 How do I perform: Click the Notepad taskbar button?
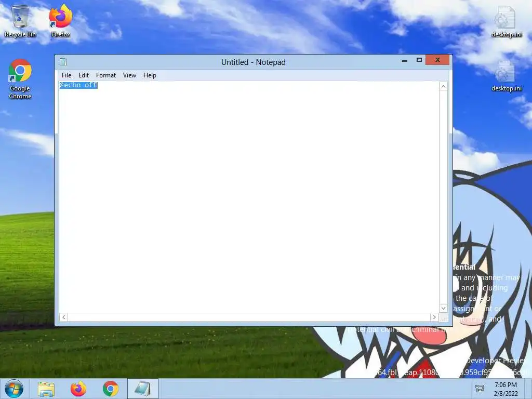143,389
